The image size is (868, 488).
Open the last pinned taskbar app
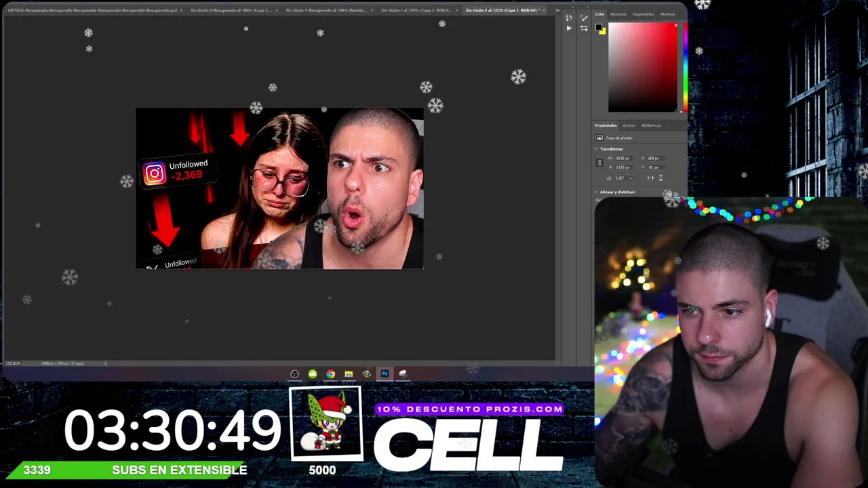coord(403,373)
